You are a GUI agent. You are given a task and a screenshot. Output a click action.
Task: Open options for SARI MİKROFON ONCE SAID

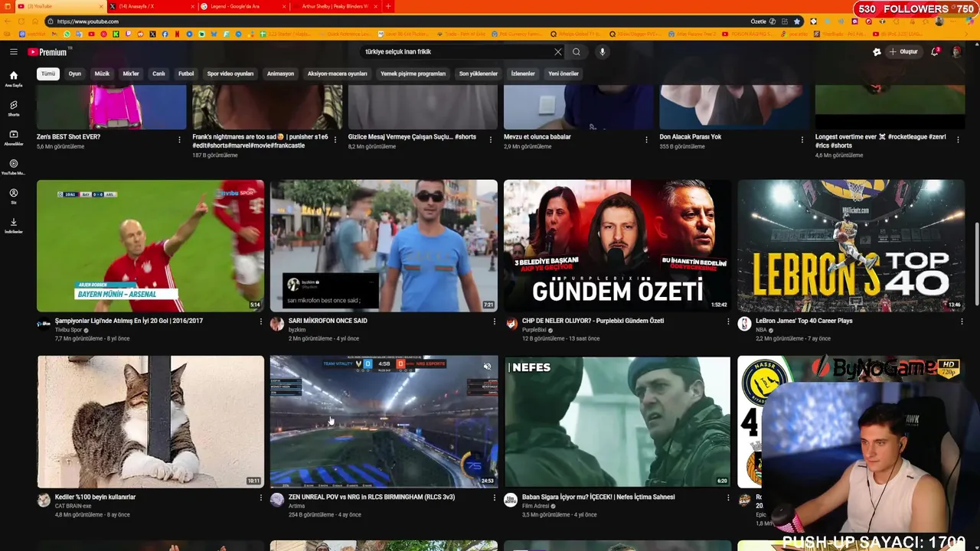pos(494,321)
